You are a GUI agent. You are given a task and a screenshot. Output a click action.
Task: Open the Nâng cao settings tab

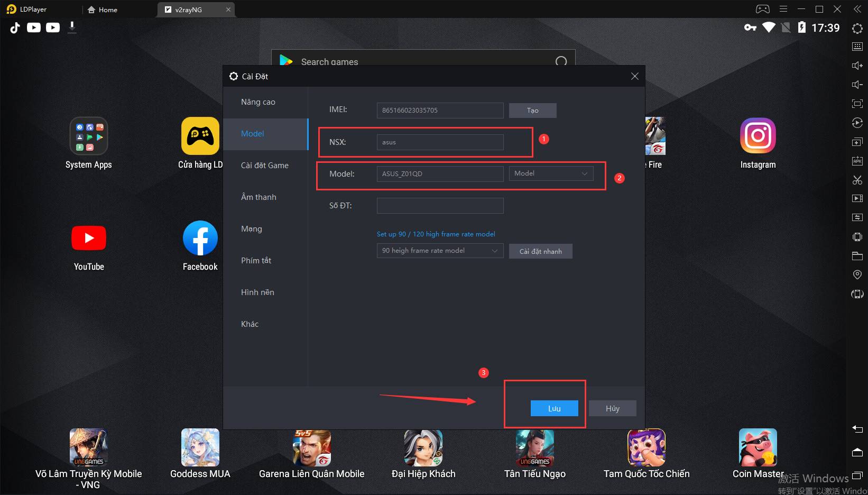tap(265, 102)
